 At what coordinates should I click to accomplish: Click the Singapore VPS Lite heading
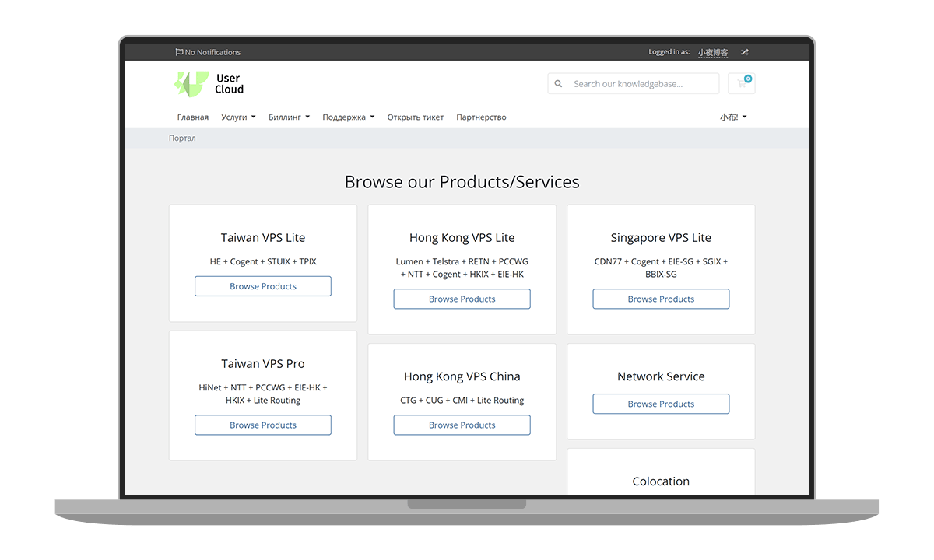(661, 238)
